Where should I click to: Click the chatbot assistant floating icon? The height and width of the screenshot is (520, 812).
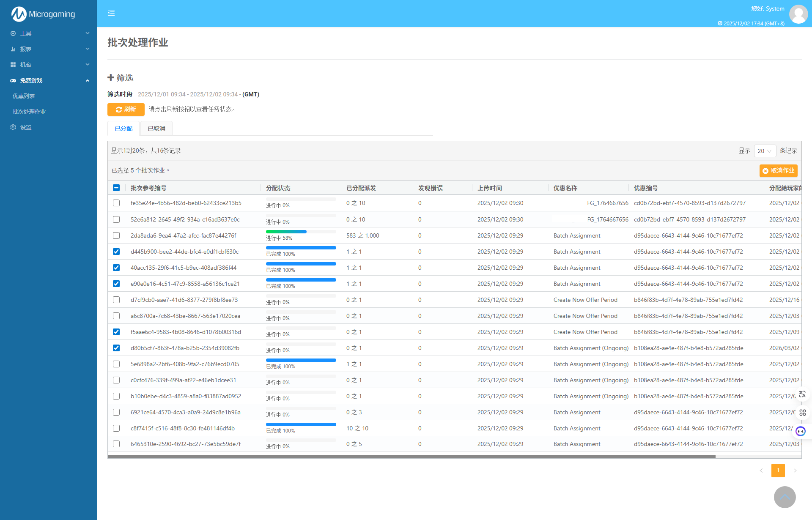click(801, 431)
